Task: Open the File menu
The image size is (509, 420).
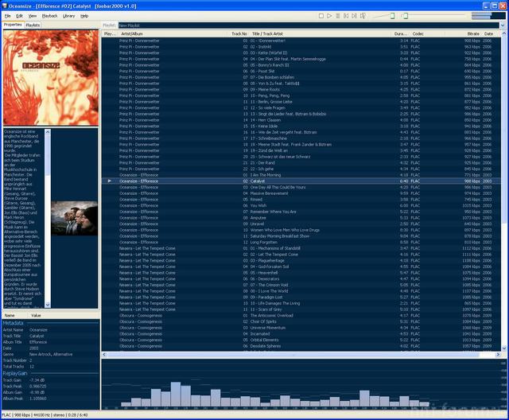Action: point(7,16)
